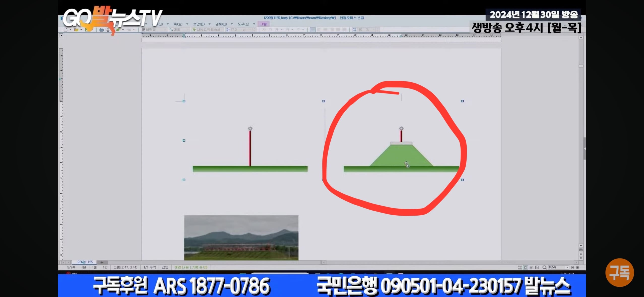
Task: Expand arrow next to underline button
Action: [x=281, y=30]
